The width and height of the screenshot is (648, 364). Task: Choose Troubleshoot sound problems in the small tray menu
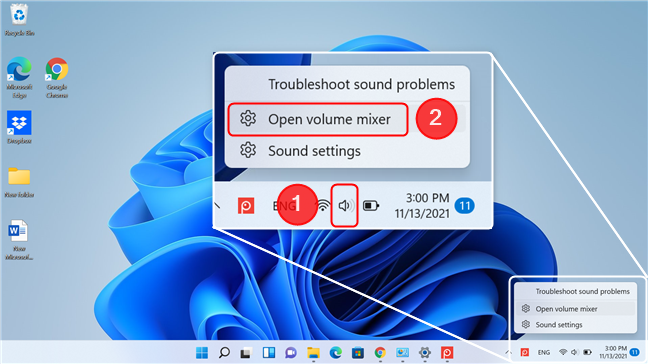tap(575, 291)
